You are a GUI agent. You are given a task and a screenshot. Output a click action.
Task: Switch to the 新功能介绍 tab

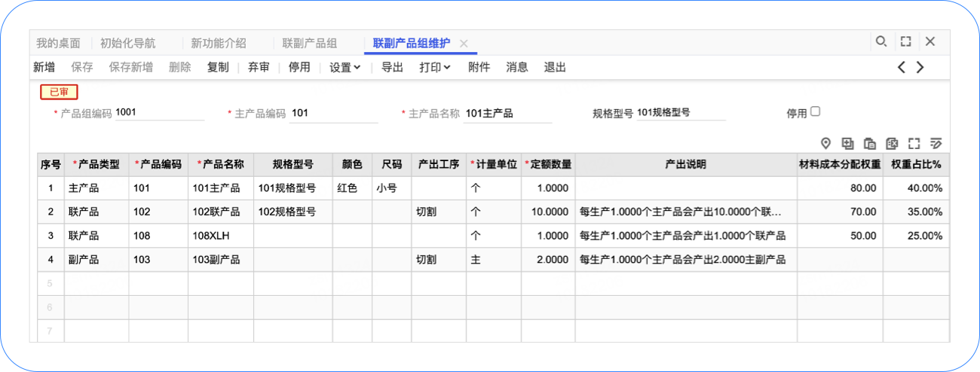click(x=219, y=43)
